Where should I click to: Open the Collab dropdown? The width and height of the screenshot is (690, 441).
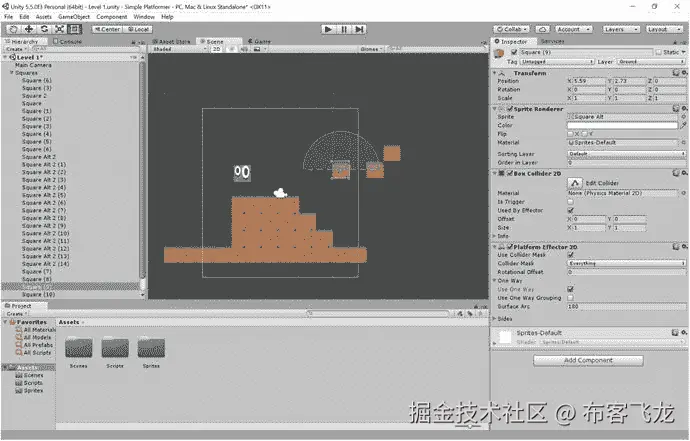coord(511,29)
